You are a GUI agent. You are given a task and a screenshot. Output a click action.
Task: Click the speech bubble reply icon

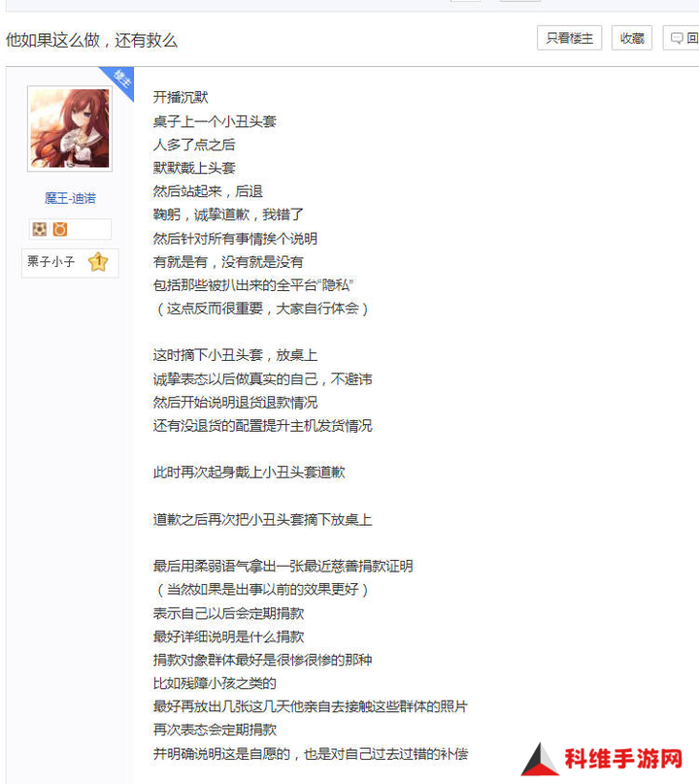[677, 39]
